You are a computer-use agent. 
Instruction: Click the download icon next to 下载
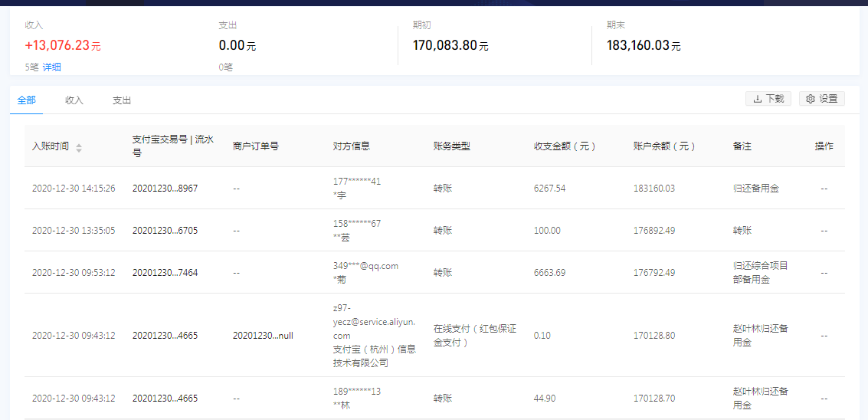pos(758,99)
